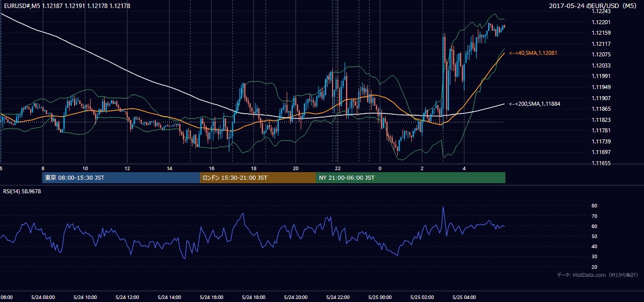This screenshot has width=644, height=302.
Task: Click the 5/25 02:00 bottom date label
Action: (x=422, y=297)
